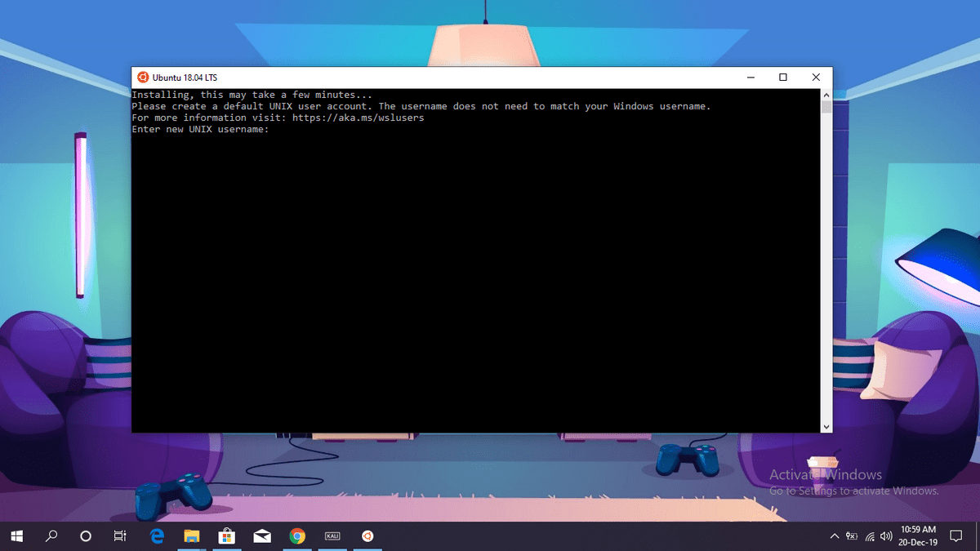Launch Cortana circle on taskbar
980x551 pixels.
click(x=86, y=536)
